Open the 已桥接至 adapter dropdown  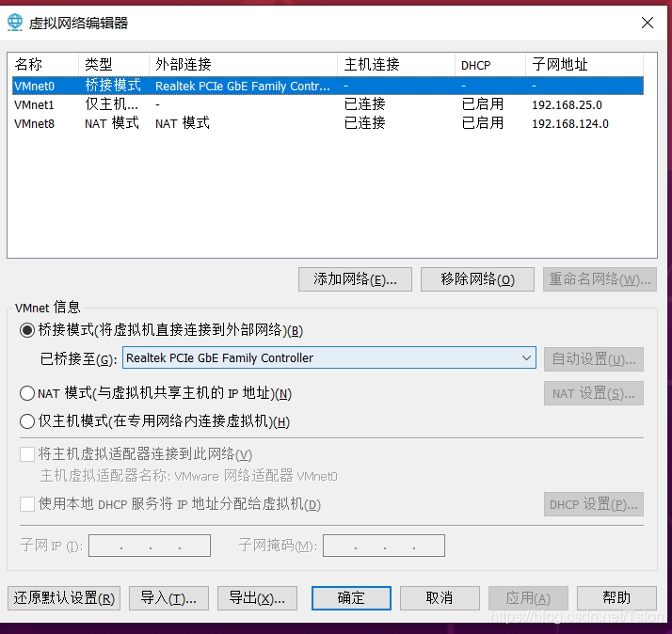[x=329, y=357]
